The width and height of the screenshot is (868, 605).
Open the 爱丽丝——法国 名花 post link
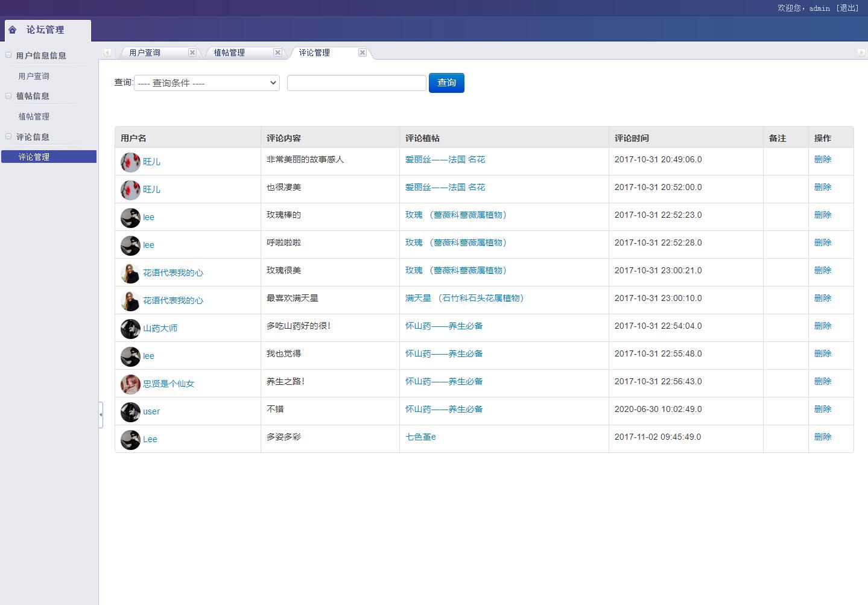tap(445, 159)
